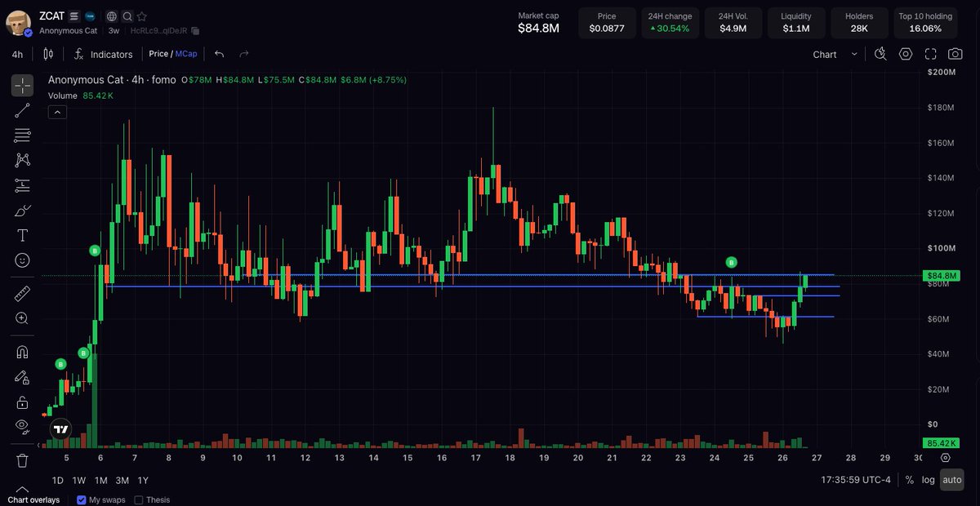Select the brush drawing tool
The width and height of the screenshot is (980, 506).
click(x=23, y=211)
